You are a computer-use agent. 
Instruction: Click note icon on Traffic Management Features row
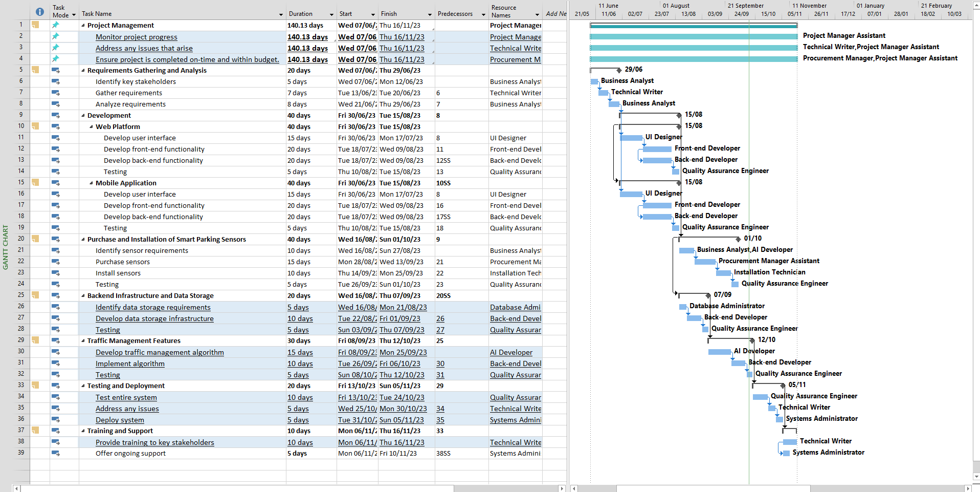pos(35,340)
